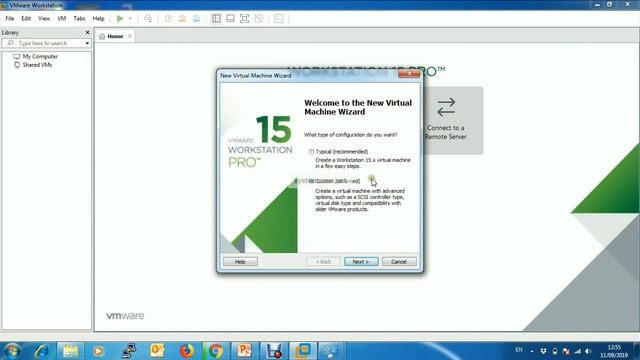Open the File menu
640x360 pixels.
pos(10,18)
